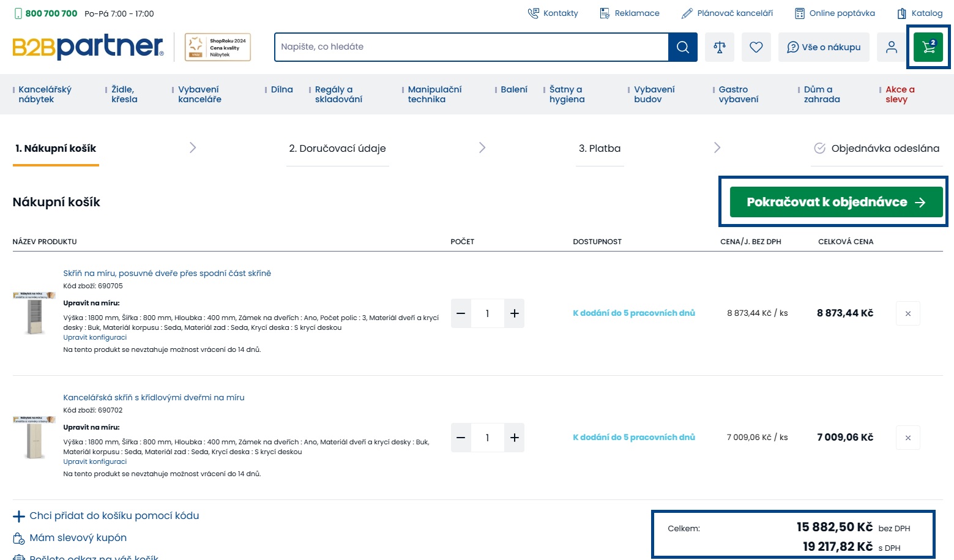Focus the 'Napište, co hledáte' search field
Image resolution: width=954 pixels, height=560 pixels.
[471, 47]
